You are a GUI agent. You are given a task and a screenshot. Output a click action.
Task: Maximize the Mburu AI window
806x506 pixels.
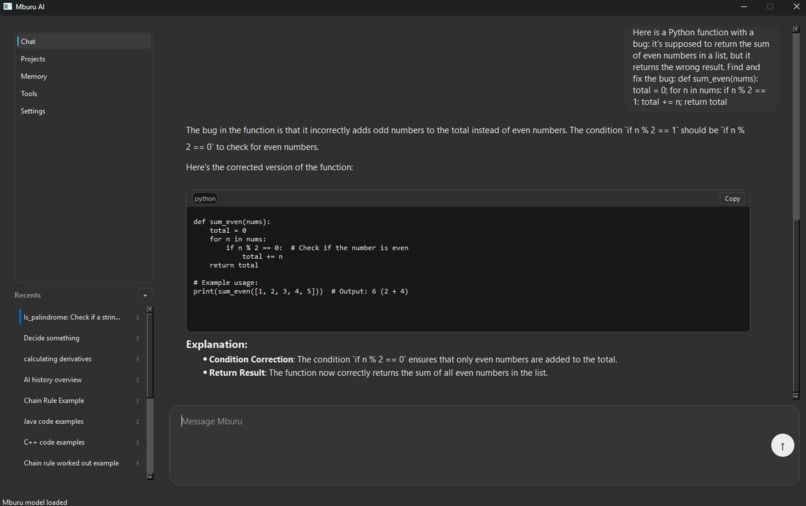[x=770, y=7]
